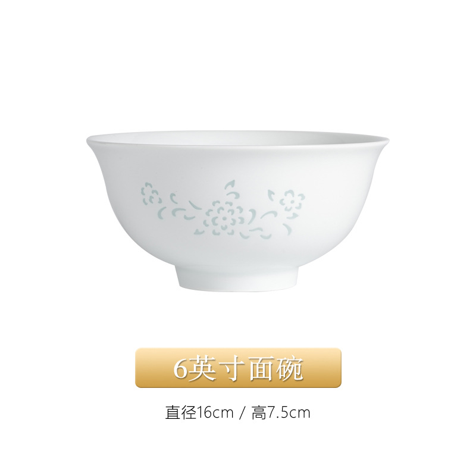Click the gold "6英寸面碗" banner
The image size is (476, 476).
pos(238,368)
